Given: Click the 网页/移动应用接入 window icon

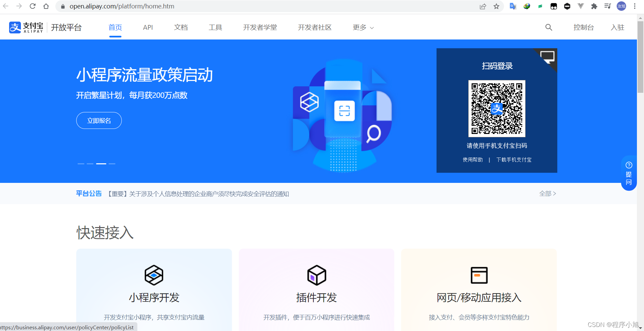Looking at the screenshot, I should [x=479, y=275].
